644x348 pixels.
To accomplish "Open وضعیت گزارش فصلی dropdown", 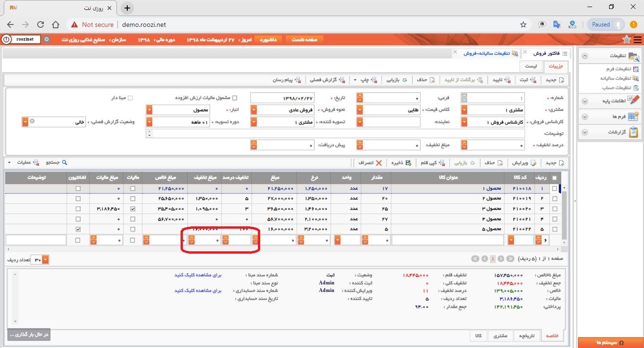I will tap(25, 122).
